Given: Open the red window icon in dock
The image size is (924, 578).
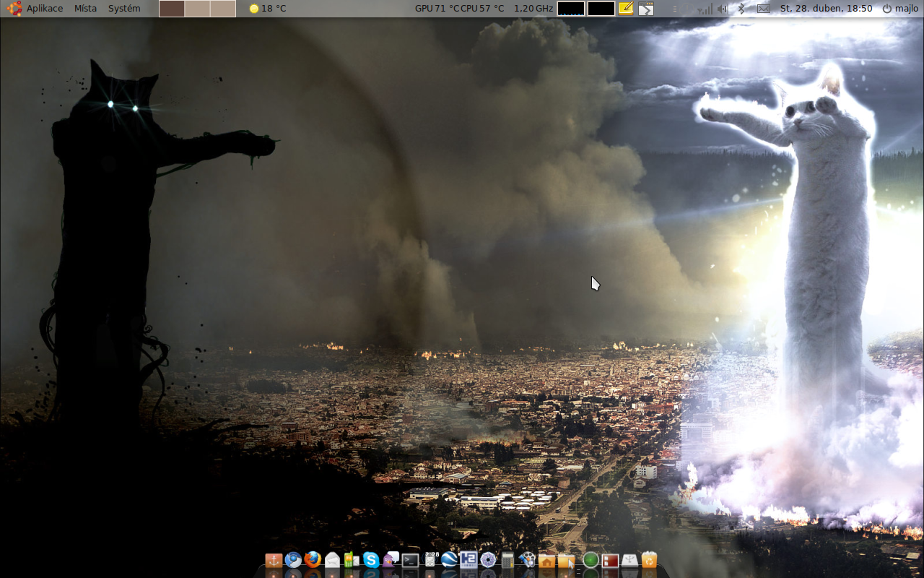Looking at the screenshot, I should tap(611, 560).
